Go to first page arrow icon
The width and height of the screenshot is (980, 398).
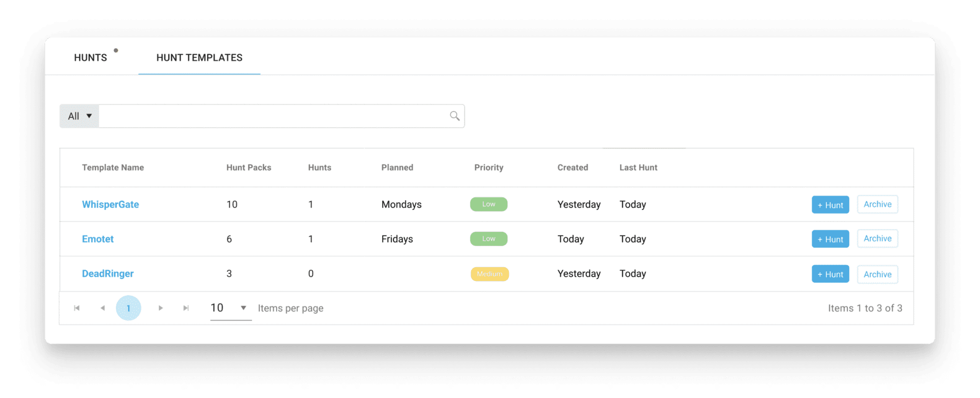(77, 308)
